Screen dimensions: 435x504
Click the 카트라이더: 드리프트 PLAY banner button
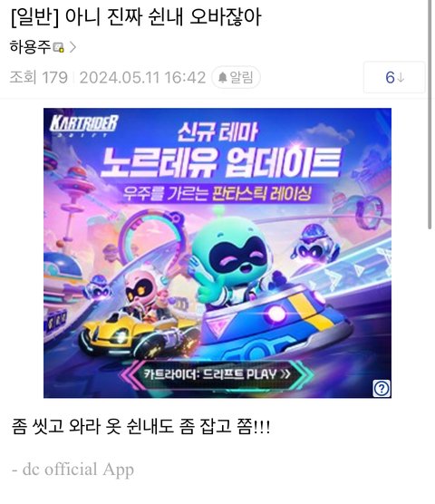click(x=217, y=374)
